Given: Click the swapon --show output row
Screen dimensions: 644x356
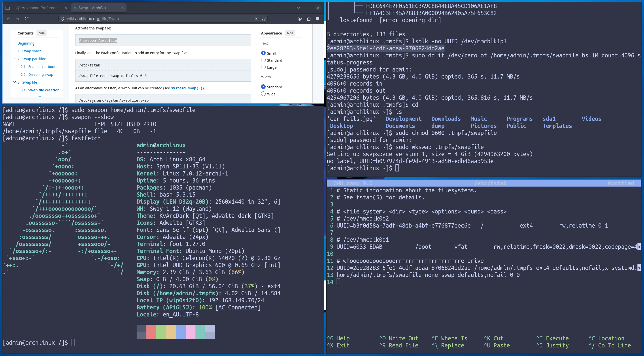Looking at the screenshot, I should pyautogui.click(x=79, y=131).
